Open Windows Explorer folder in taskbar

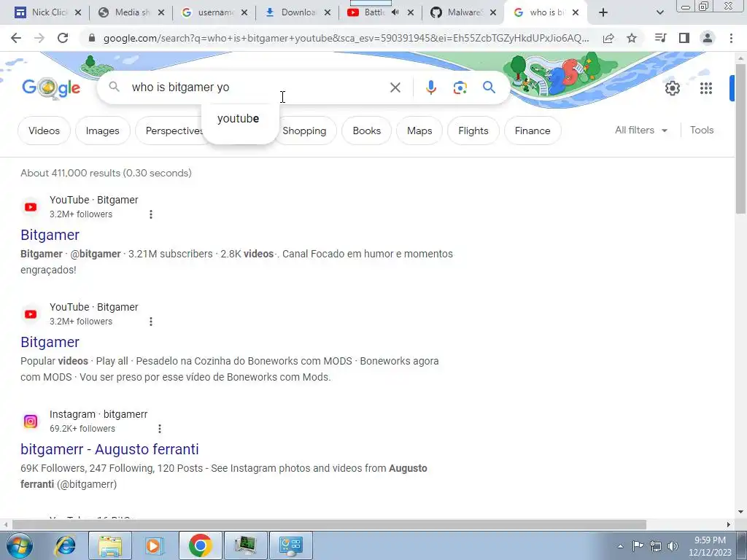click(x=110, y=545)
